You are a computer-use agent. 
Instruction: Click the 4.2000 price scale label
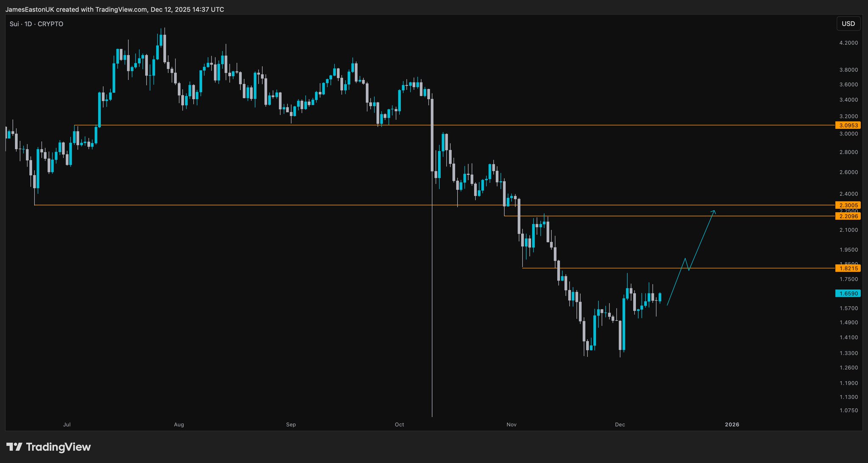849,43
